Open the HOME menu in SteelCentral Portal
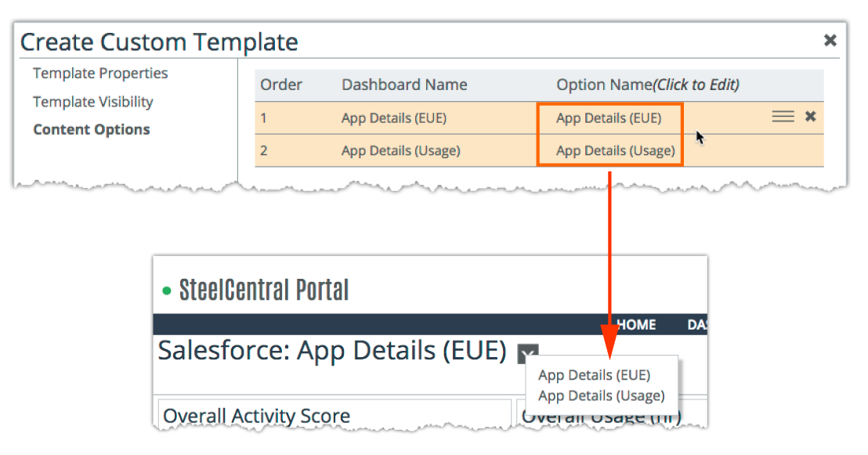Image resolution: width=868 pixels, height=455 pixels. 636,325
